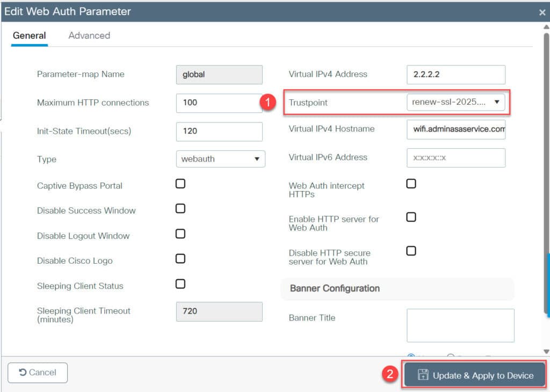Switch to the Advanced tab

tap(89, 35)
